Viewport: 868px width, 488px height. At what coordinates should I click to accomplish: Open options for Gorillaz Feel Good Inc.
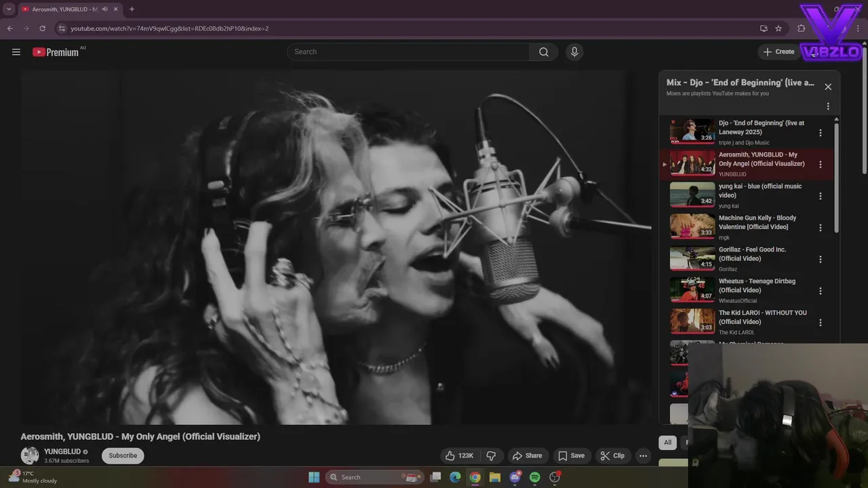(x=821, y=260)
